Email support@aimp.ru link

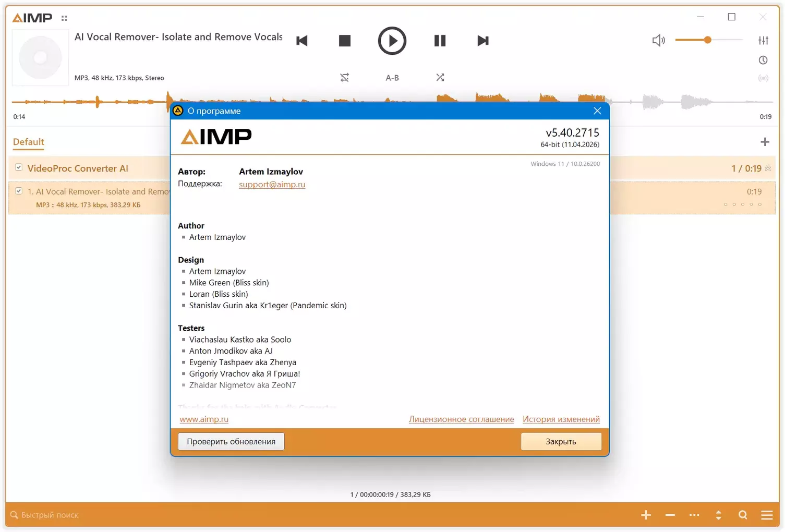[272, 184]
